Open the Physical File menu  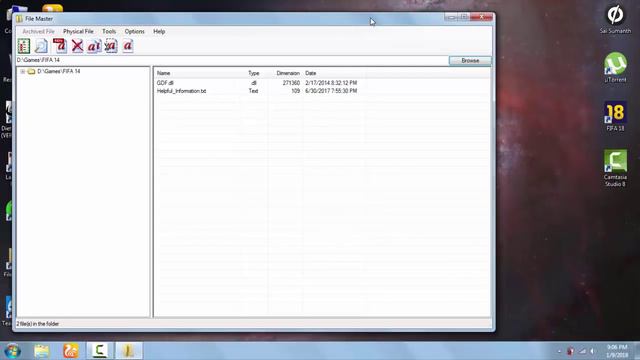pos(78,31)
